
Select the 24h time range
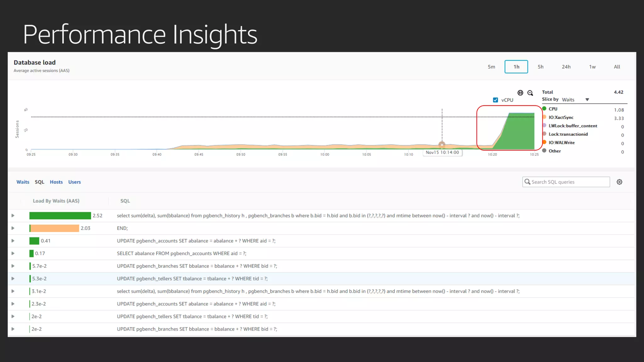[566, 67]
